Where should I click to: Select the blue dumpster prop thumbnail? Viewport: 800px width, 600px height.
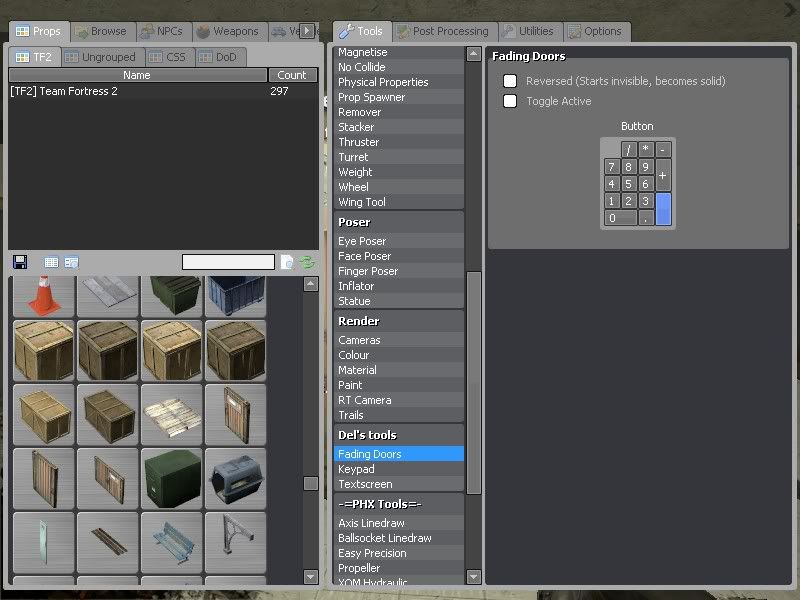[236, 296]
